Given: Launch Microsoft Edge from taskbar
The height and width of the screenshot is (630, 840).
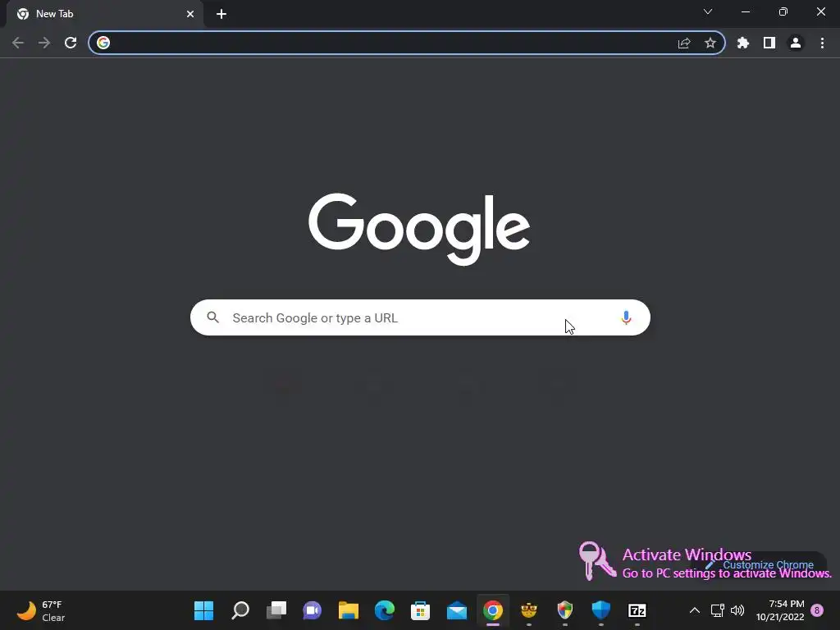Looking at the screenshot, I should tap(385, 610).
